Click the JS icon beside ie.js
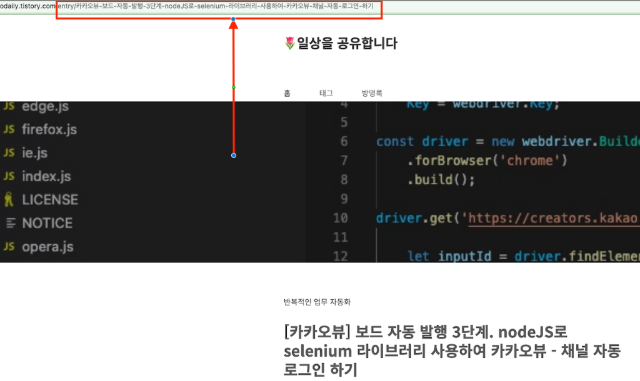Image resolution: width=640 pixels, height=381 pixels. tap(9, 153)
